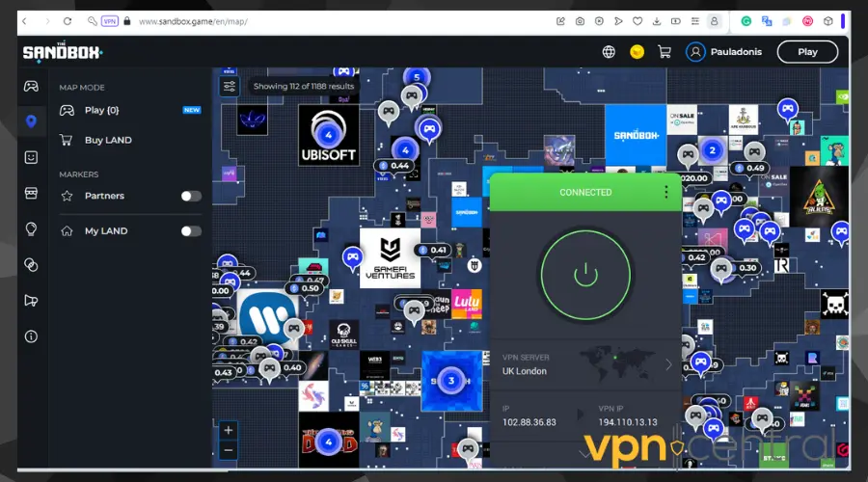The height and width of the screenshot is (482, 868).
Task: Open the VPN panel three-dot menu
Action: (665, 192)
